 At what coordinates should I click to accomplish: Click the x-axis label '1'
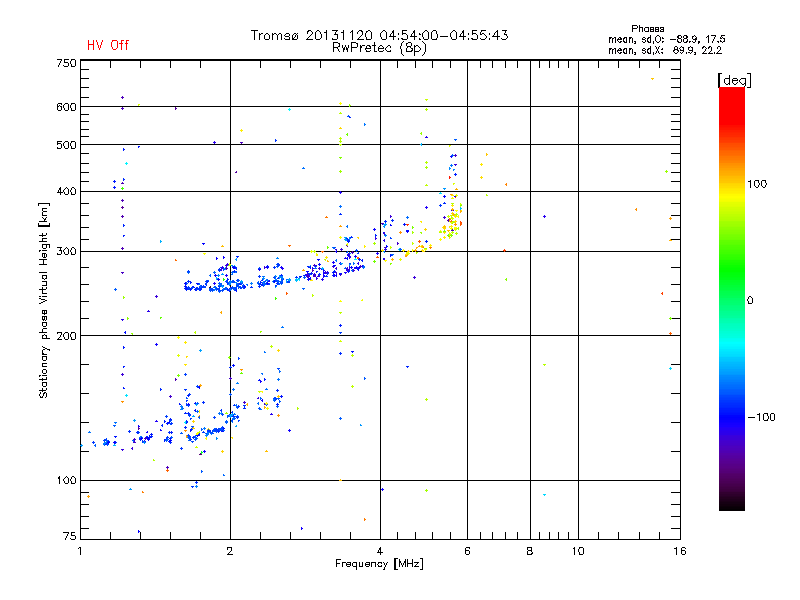click(x=80, y=551)
